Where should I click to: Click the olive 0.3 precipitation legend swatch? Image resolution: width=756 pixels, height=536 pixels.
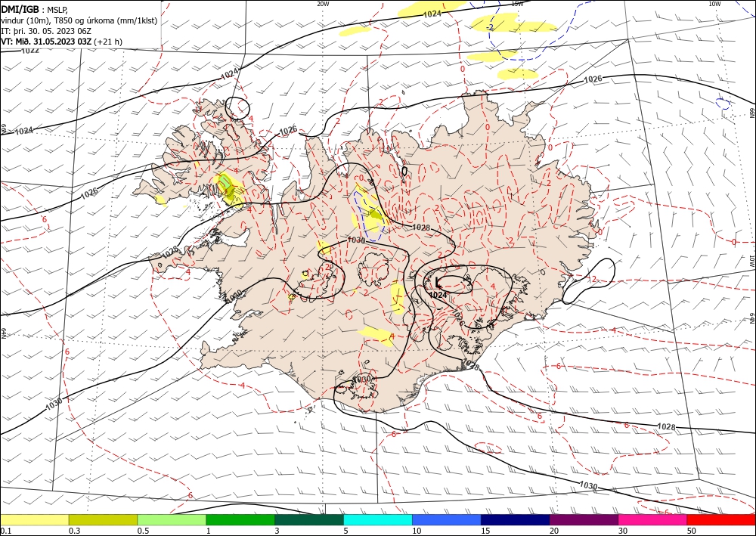pos(103,519)
